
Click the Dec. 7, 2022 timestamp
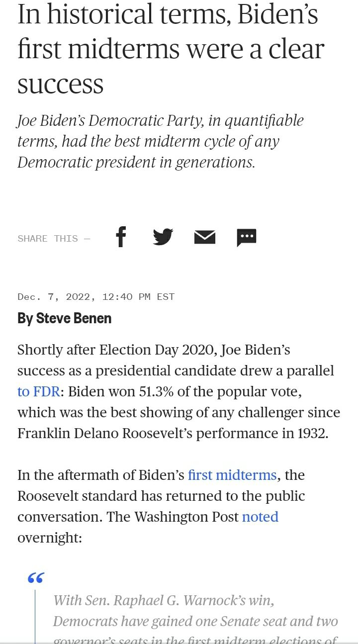pos(96,297)
